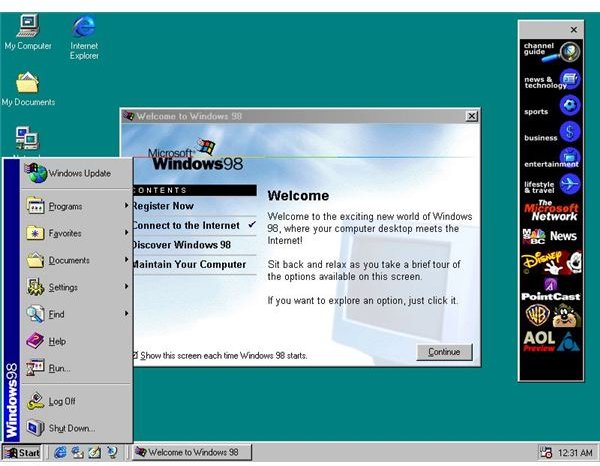600x466 pixels.
Task: Open the My Documents desktop folder
Action: pyautogui.click(x=28, y=89)
